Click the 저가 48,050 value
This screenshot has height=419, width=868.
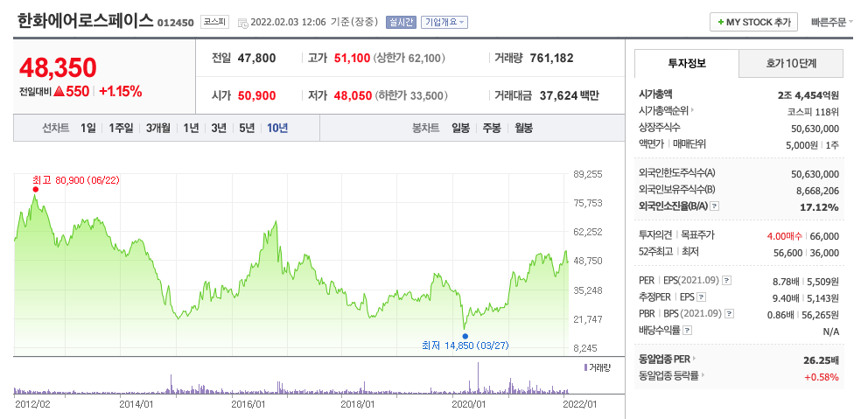(x=353, y=95)
